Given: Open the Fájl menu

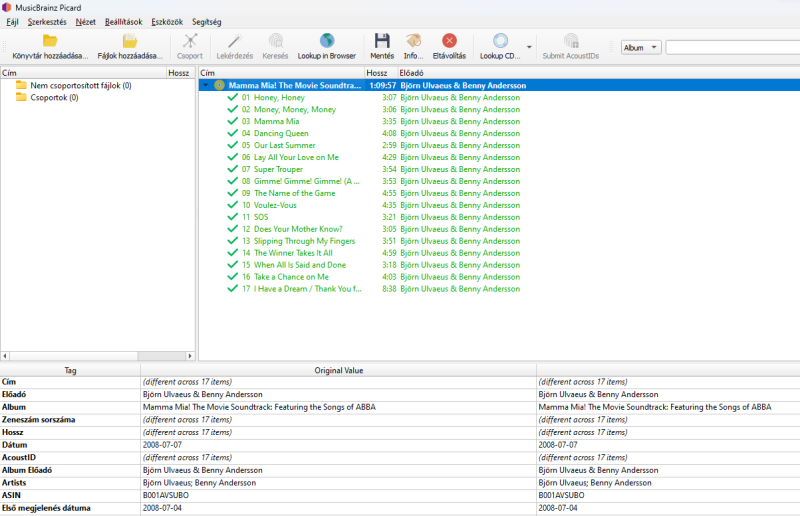Looking at the screenshot, I should 12,22.
